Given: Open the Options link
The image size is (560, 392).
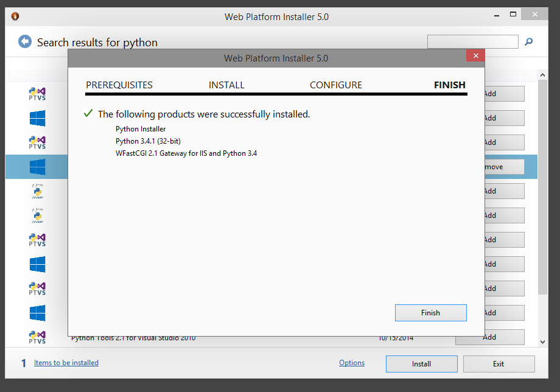Looking at the screenshot, I should click(352, 363).
